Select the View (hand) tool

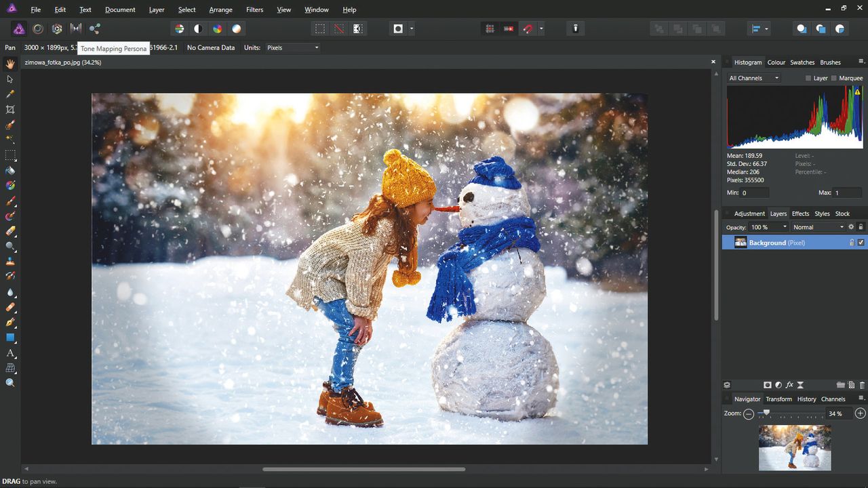click(x=10, y=64)
